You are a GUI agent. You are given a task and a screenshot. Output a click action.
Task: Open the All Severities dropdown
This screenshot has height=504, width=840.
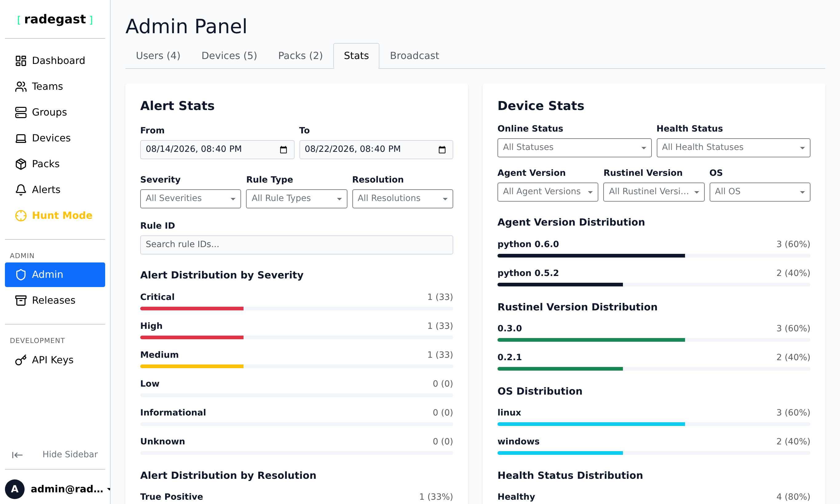(191, 199)
